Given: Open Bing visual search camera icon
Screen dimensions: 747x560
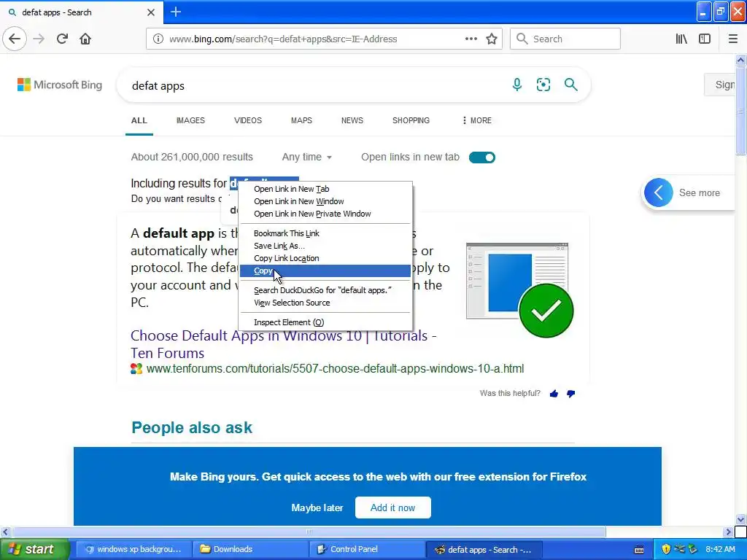Looking at the screenshot, I should point(543,85).
